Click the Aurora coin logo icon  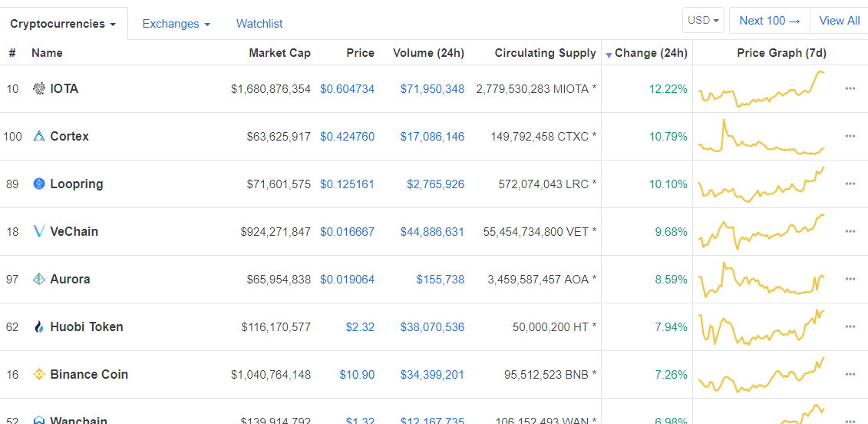coord(38,280)
